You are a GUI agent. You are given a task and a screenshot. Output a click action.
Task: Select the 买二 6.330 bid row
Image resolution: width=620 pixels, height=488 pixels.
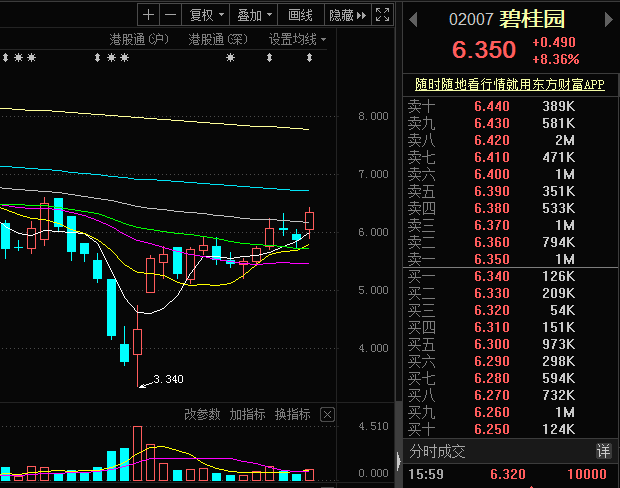click(x=510, y=293)
